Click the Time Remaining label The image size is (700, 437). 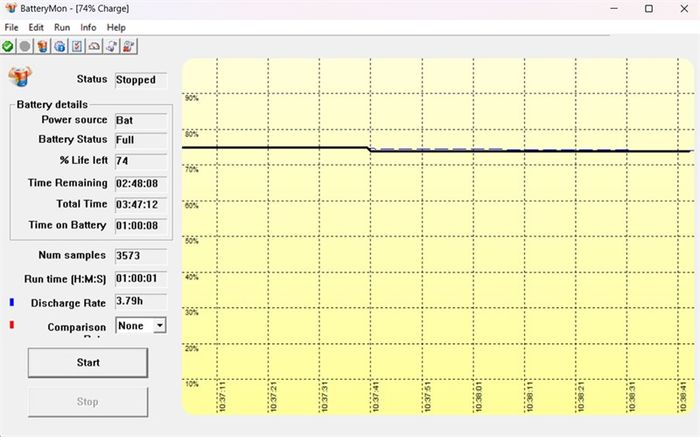pyautogui.click(x=67, y=183)
